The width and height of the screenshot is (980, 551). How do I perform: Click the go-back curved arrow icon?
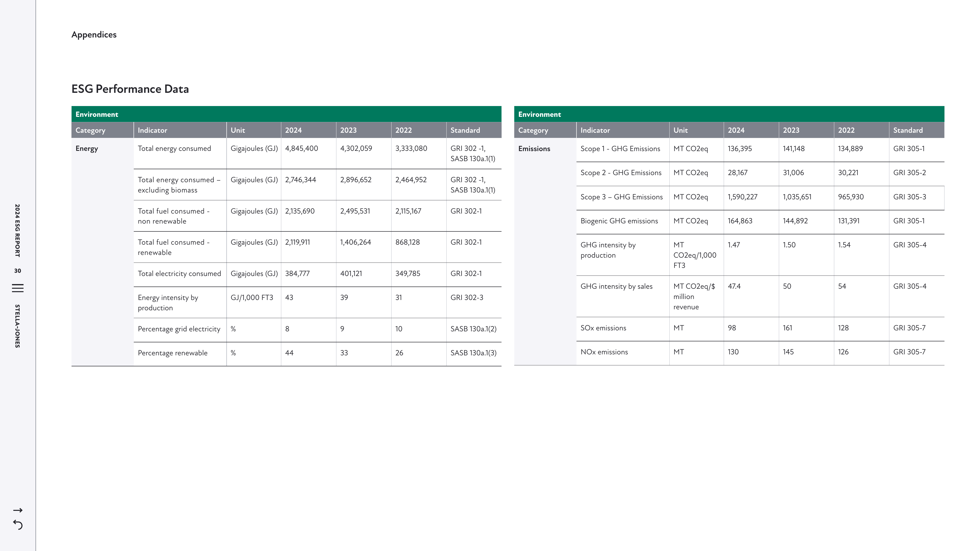18,525
